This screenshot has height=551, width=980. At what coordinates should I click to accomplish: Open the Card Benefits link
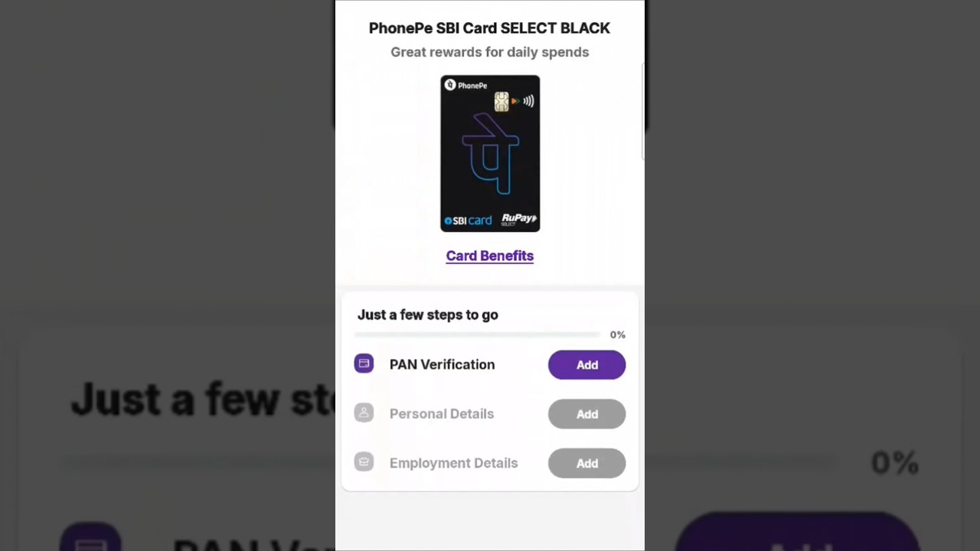pos(490,256)
